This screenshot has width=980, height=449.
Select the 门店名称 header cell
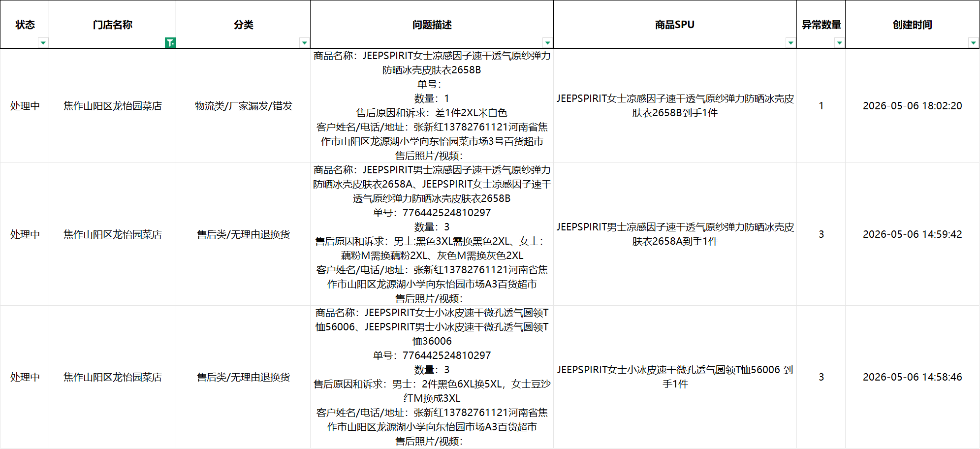[113, 25]
